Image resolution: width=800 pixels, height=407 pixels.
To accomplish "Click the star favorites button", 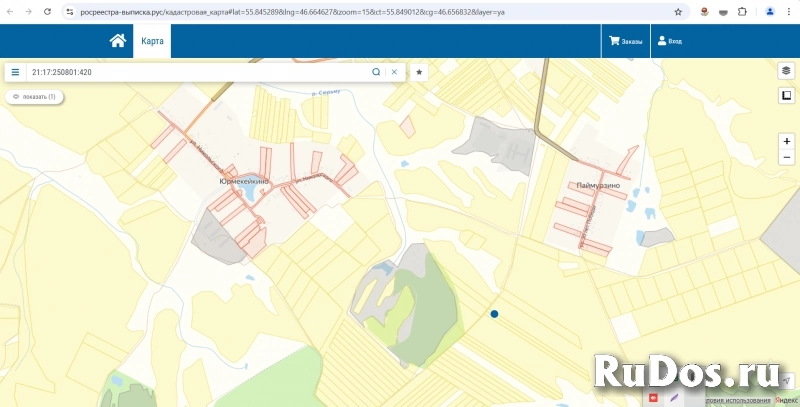I will tap(419, 72).
